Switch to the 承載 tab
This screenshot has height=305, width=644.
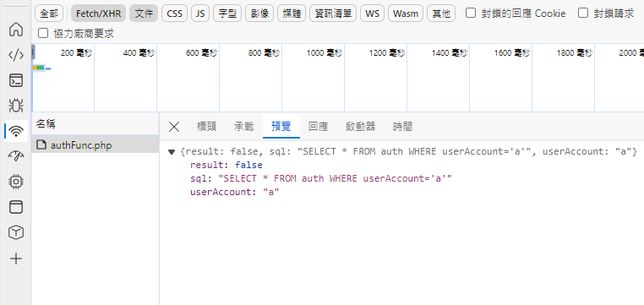244,127
